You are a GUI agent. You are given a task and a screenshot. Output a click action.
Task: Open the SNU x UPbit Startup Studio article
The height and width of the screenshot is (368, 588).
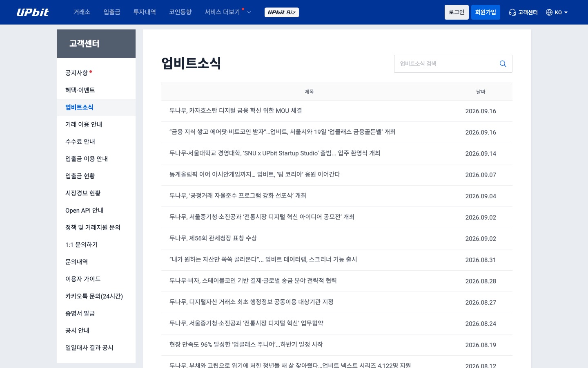[275, 153]
